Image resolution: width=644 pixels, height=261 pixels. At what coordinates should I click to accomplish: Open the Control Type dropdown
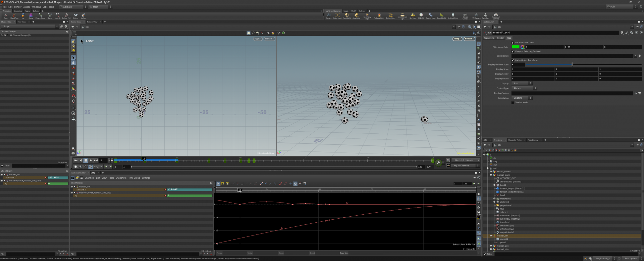[524, 88]
